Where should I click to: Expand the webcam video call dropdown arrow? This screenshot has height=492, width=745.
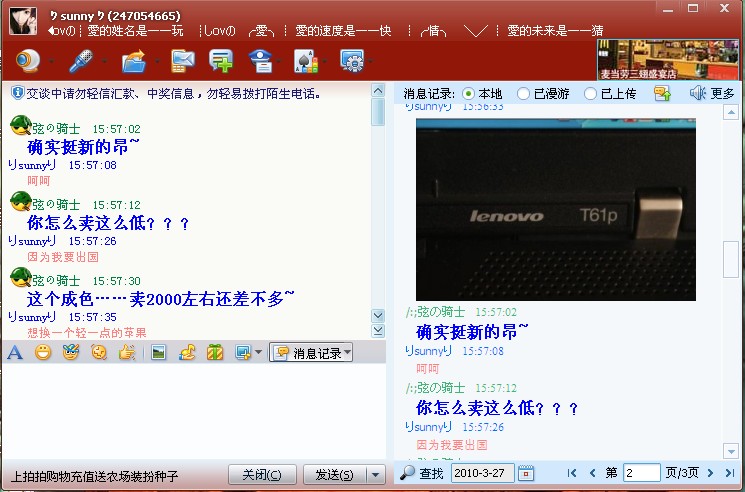(x=51, y=61)
